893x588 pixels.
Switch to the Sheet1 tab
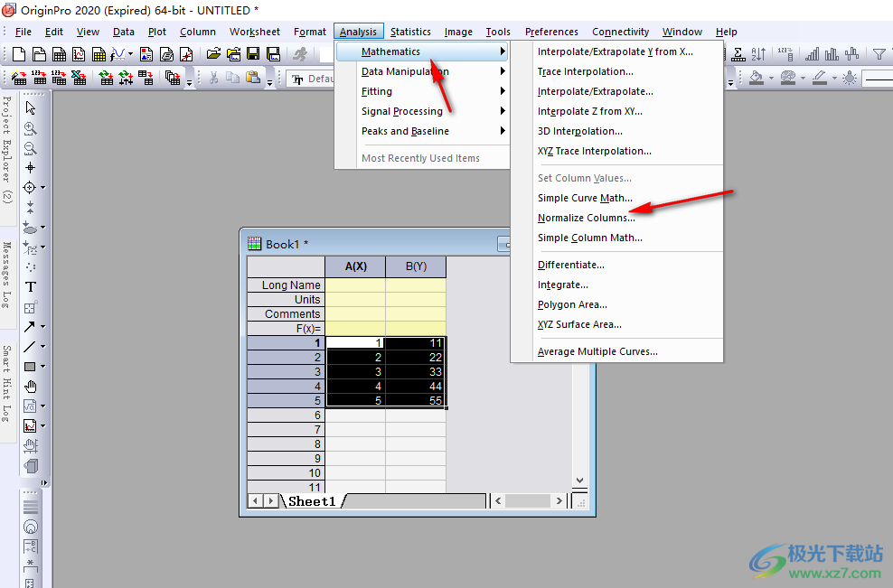(x=312, y=500)
